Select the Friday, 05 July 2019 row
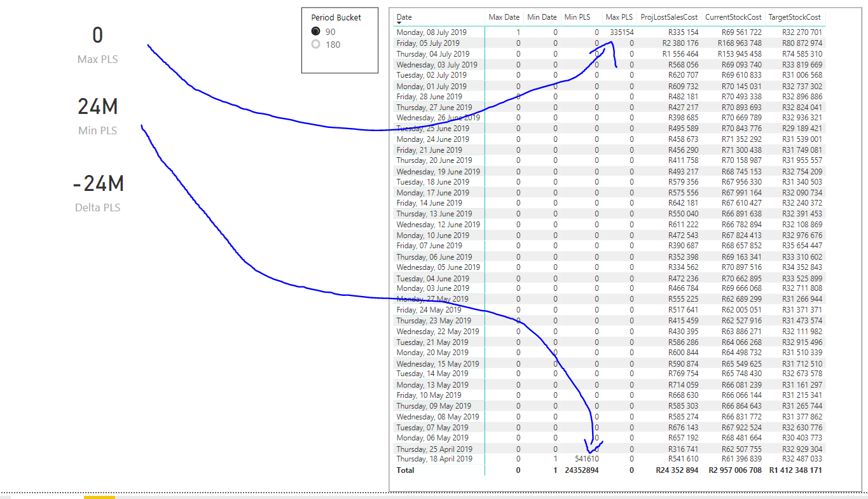Viewport: 868px width, 499px height. click(609, 43)
